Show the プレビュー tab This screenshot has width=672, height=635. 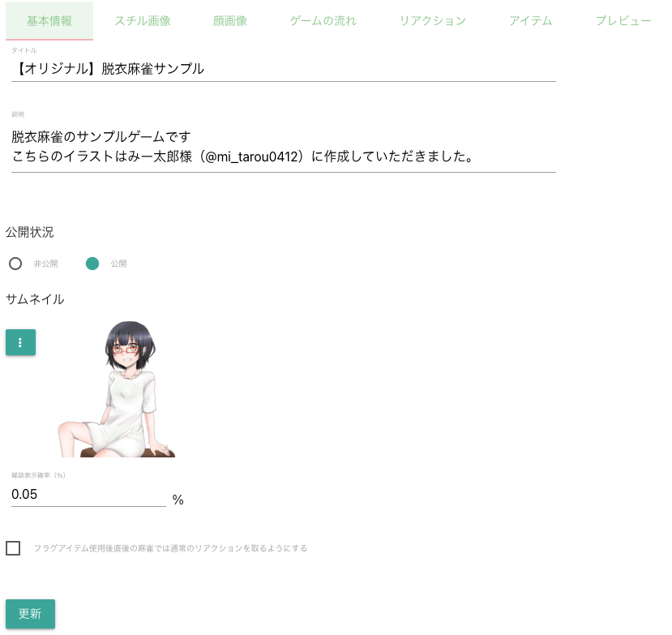(x=623, y=20)
